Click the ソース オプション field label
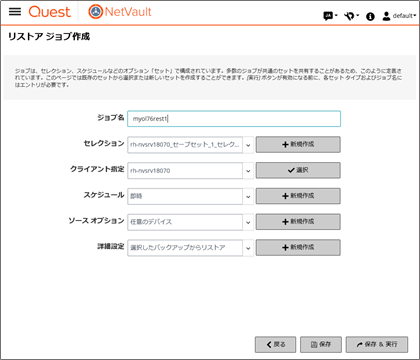420x360 pixels. [x=96, y=220]
